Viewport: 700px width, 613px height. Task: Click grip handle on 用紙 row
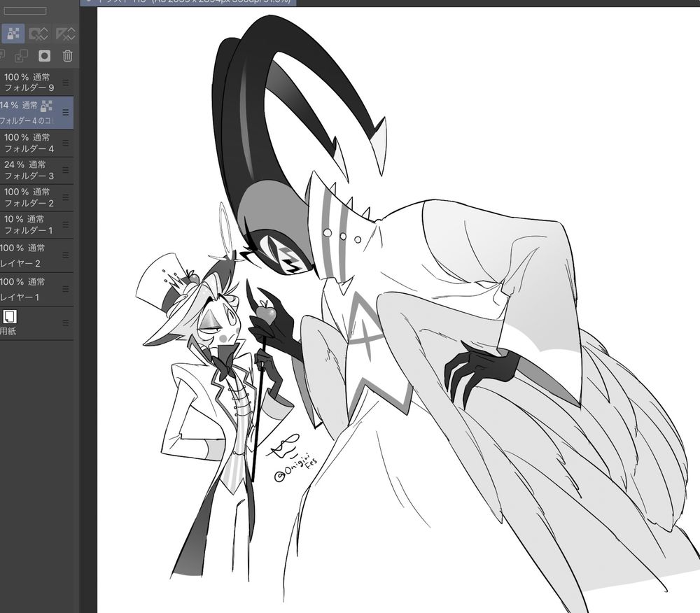[66, 323]
